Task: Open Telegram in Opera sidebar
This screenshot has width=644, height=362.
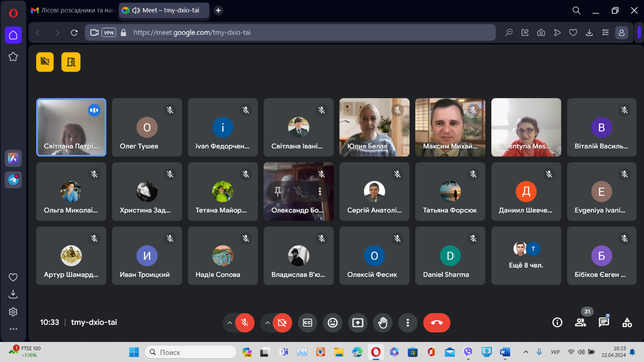Action: (13, 180)
